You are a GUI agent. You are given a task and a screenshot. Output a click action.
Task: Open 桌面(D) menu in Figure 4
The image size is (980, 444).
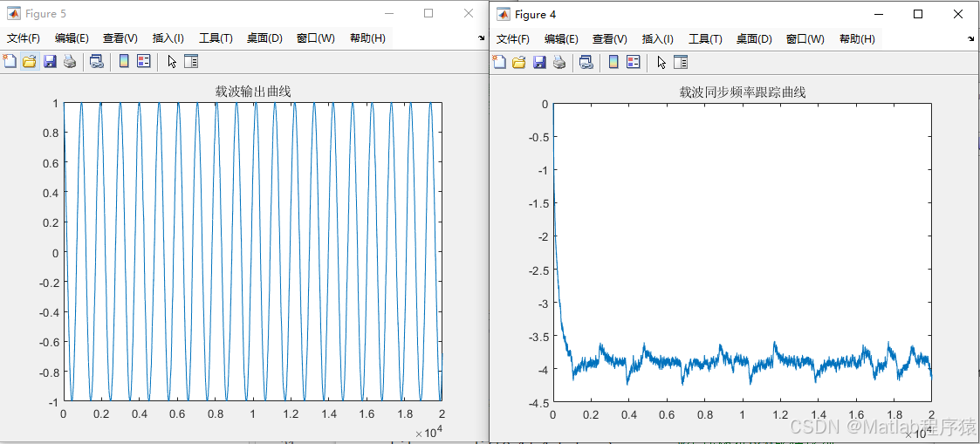click(x=754, y=38)
